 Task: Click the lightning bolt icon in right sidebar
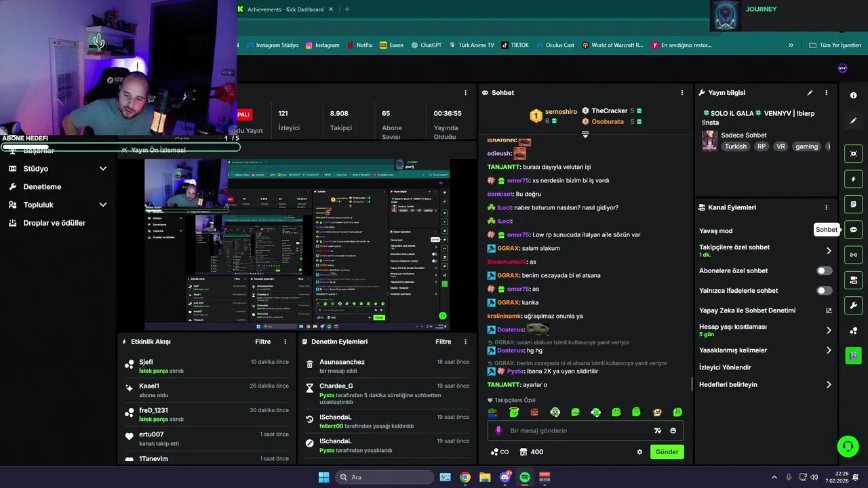tap(853, 179)
